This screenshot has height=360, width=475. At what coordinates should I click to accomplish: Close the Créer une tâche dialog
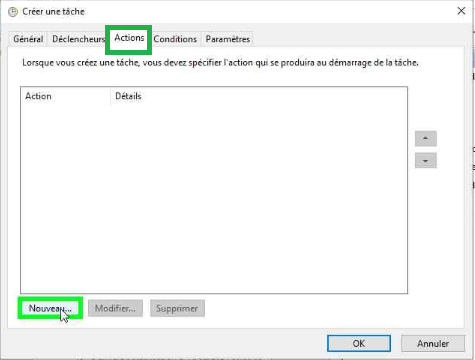point(461,11)
